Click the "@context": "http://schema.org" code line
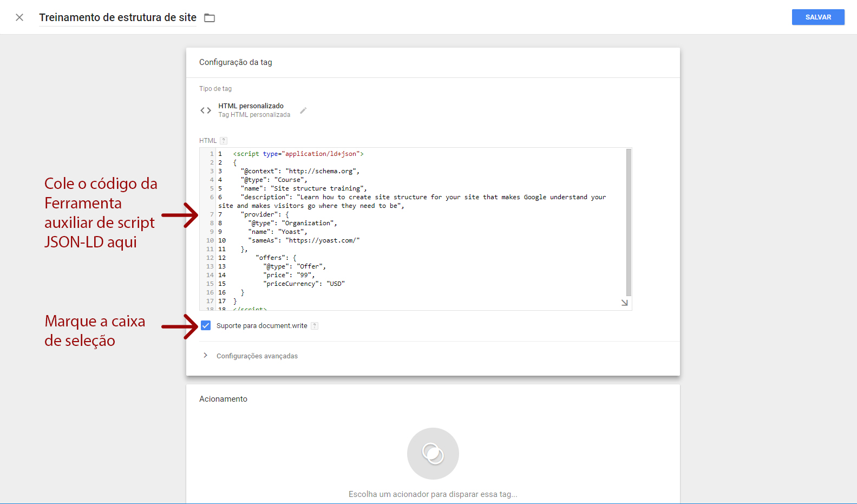The image size is (857, 504). pyautogui.click(x=300, y=171)
